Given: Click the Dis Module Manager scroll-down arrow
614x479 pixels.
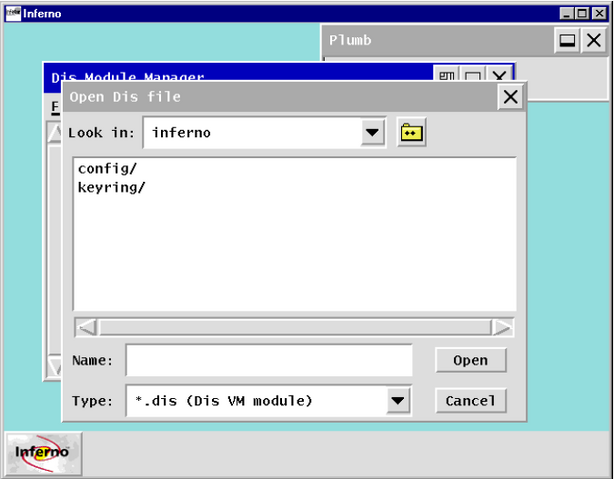Looking at the screenshot, I should tap(54, 367).
